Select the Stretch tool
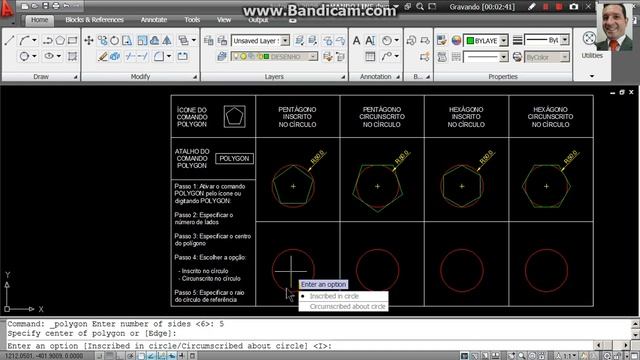The height and width of the screenshot is (360, 640). 127,40
